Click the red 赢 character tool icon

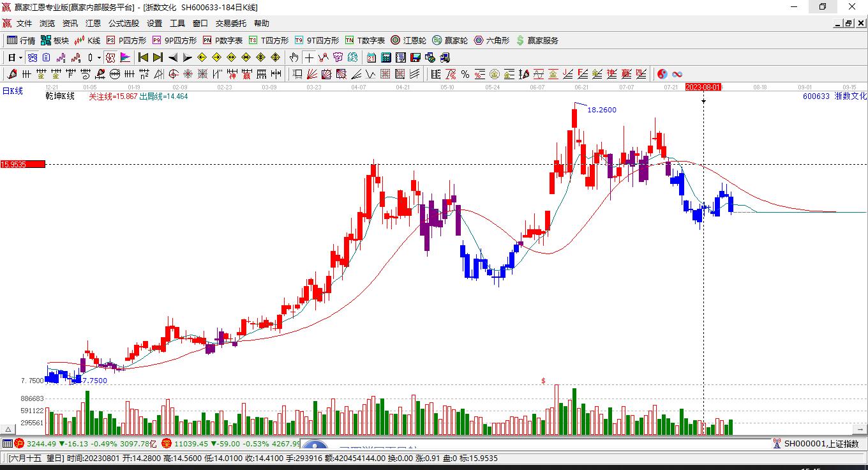tap(246, 74)
